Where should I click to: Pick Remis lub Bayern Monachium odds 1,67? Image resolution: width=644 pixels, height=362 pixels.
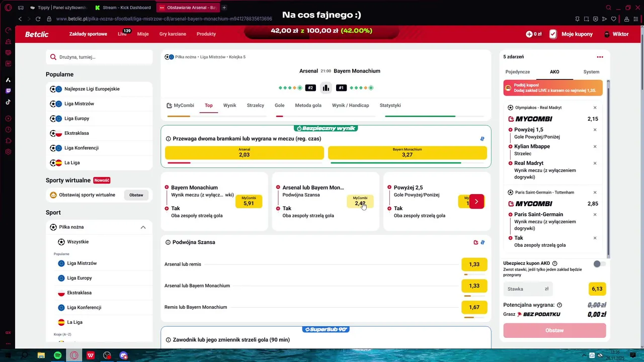[474, 307]
